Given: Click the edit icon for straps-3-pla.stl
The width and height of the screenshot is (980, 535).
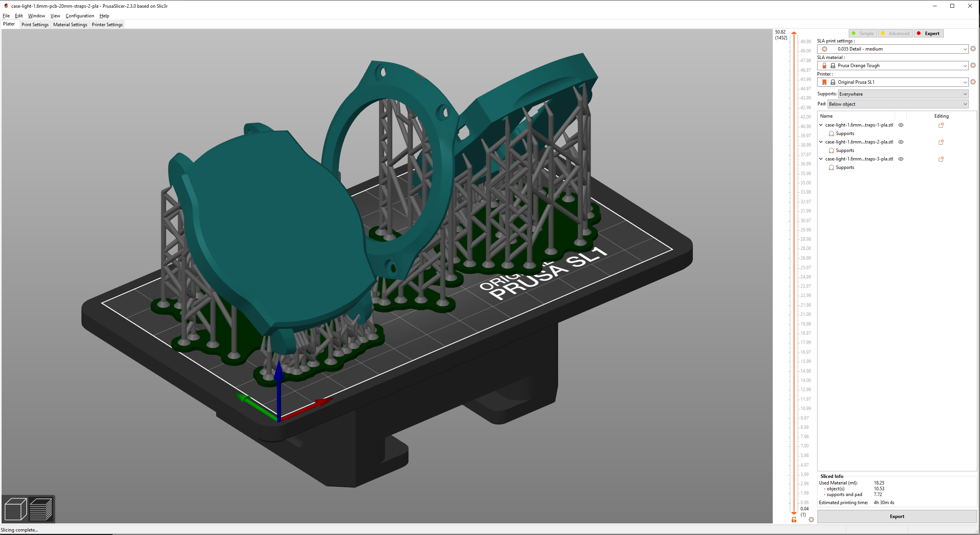Looking at the screenshot, I should [941, 159].
